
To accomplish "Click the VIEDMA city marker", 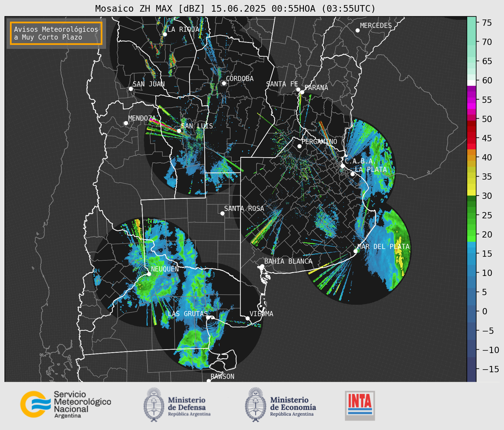I will [248, 318].
